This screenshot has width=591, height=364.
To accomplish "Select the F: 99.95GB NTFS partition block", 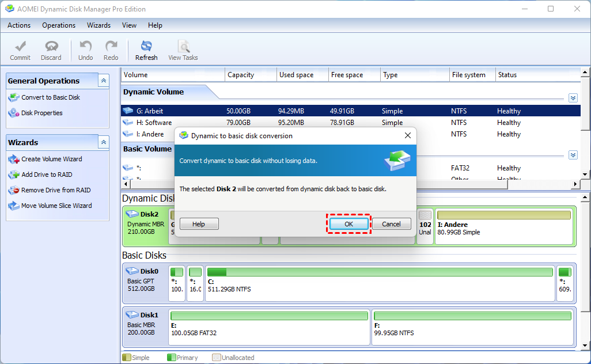I will [x=473, y=327].
